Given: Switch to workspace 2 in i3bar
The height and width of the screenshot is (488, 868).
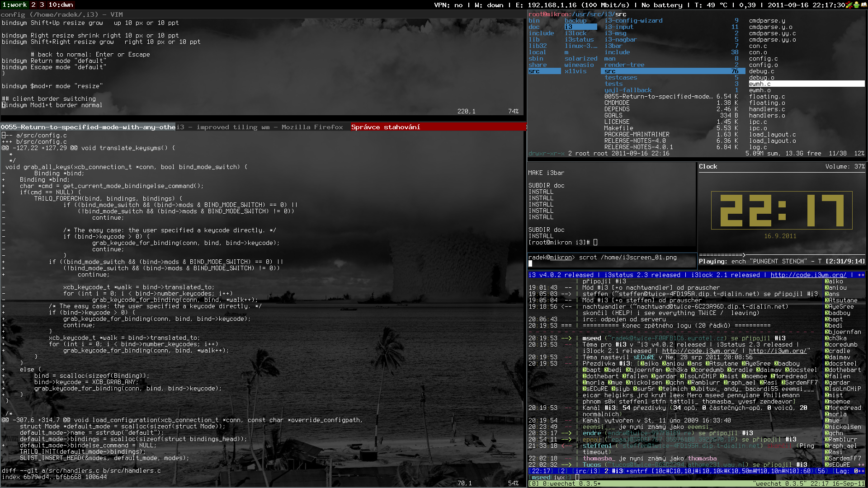Looking at the screenshot, I should point(33,5).
